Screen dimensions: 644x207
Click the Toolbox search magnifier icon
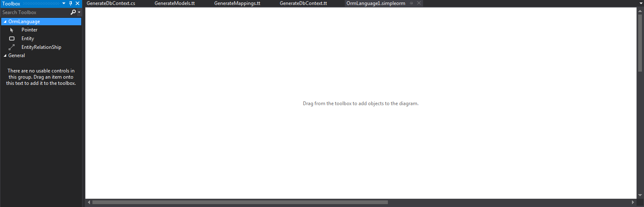point(73,12)
